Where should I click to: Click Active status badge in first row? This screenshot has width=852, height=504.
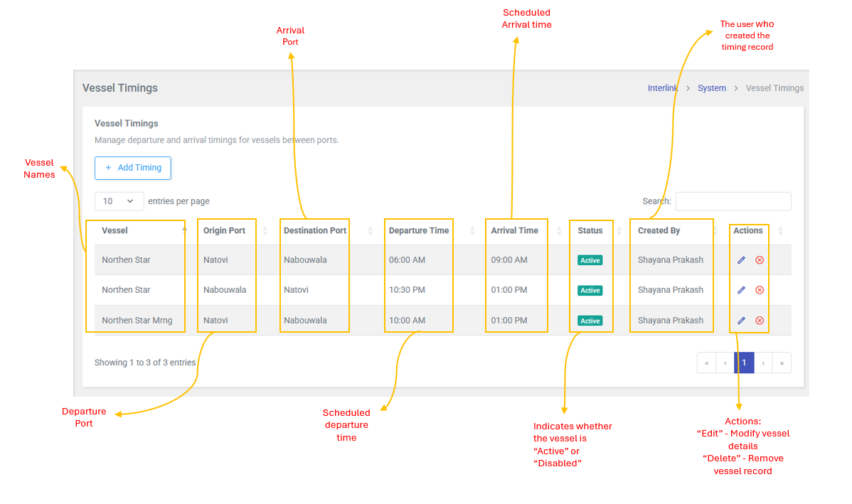590,260
